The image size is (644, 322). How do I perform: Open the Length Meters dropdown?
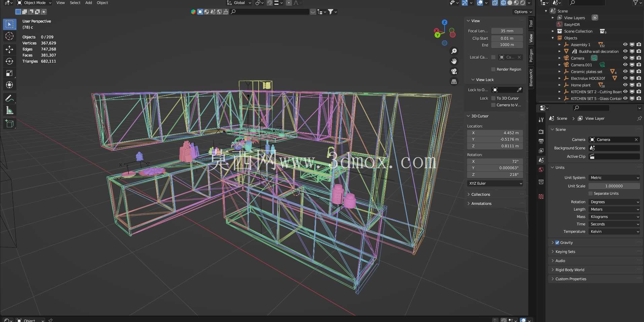point(614,209)
